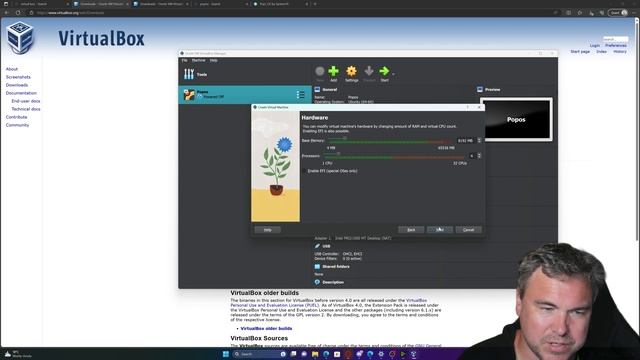The width and height of the screenshot is (640, 360).
Task: Click the Base Memory value field
Action: 466,140
